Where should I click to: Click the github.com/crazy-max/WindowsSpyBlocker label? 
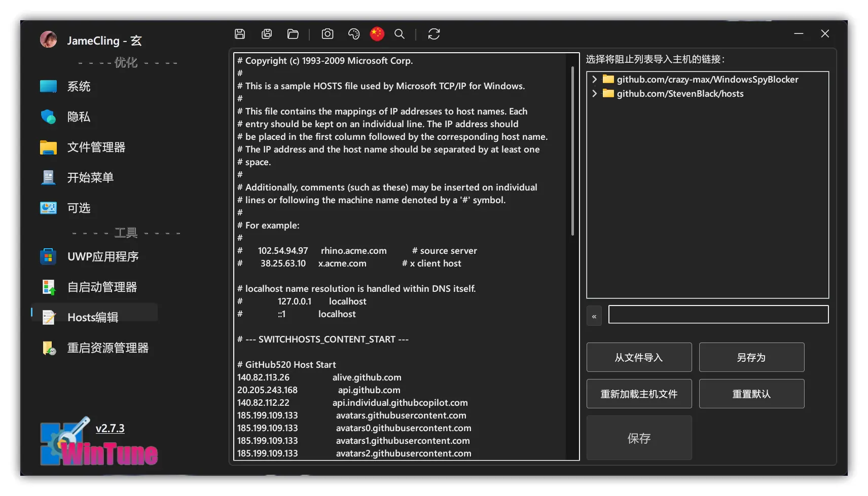click(x=707, y=79)
